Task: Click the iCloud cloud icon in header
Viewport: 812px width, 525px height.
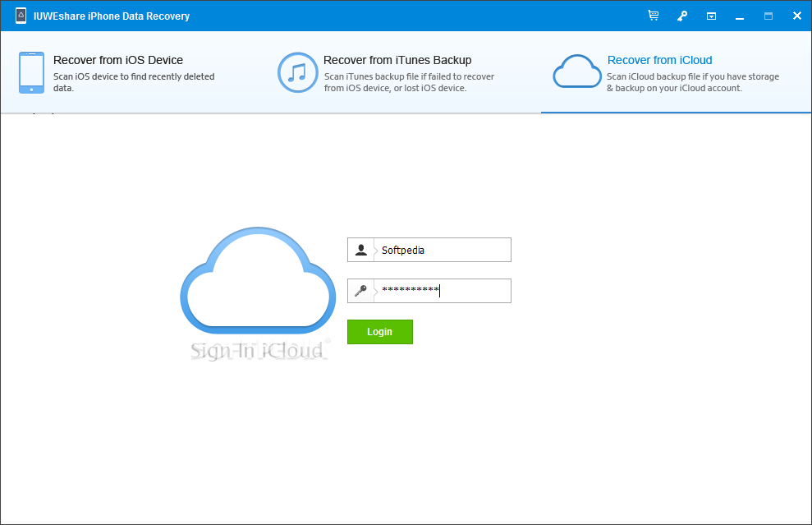Action: (x=577, y=71)
